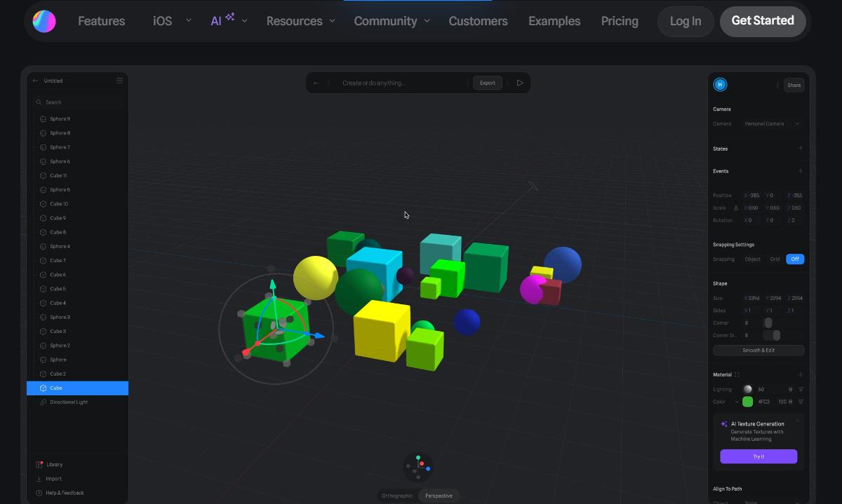The image size is (842, 504).
Task: Click the Cube 11 layer icon
Action: pyautogui.click(x=43, y=176)
